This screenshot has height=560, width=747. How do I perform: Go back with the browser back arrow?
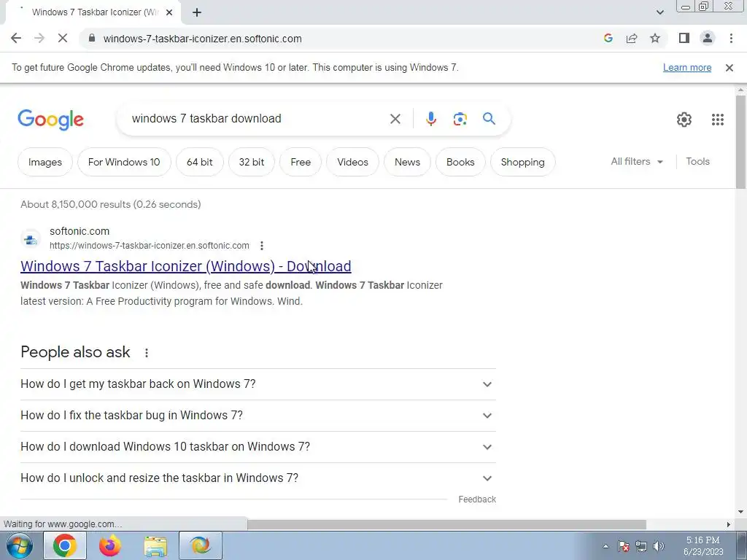click(x=16, y=39)
